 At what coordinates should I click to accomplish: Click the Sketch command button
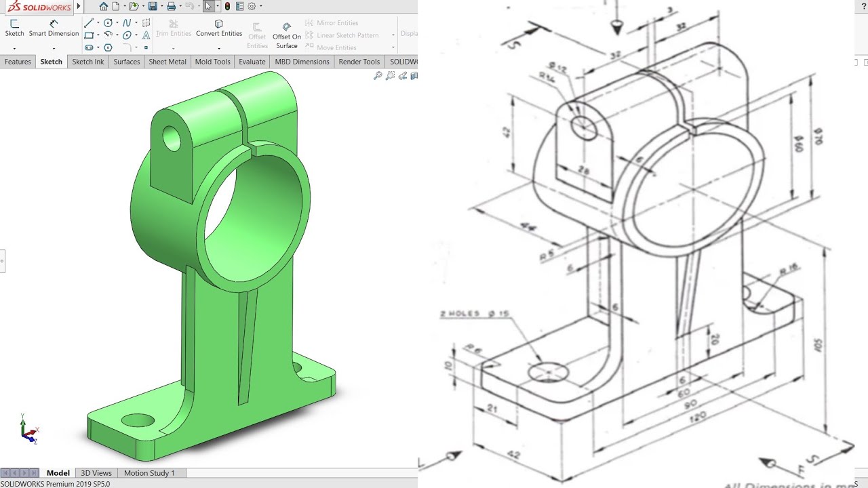coord(14,28)
